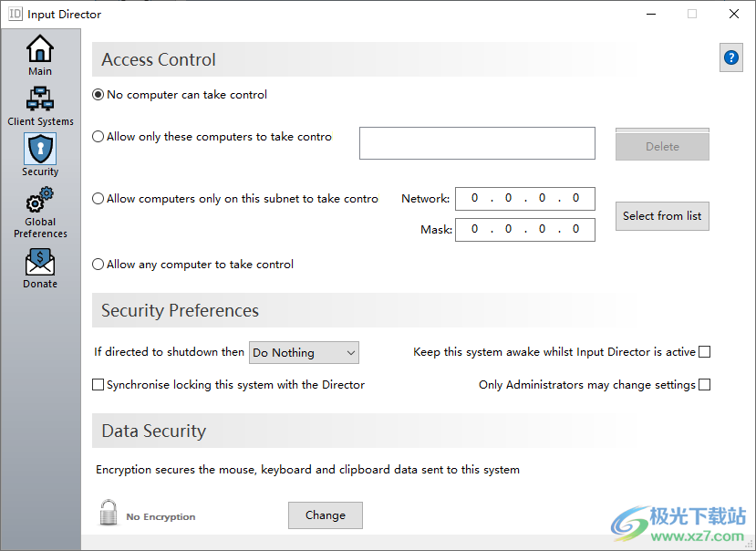Click the Security Preferences heading
This screenshot has height=551, width=756.
[180, 311]
